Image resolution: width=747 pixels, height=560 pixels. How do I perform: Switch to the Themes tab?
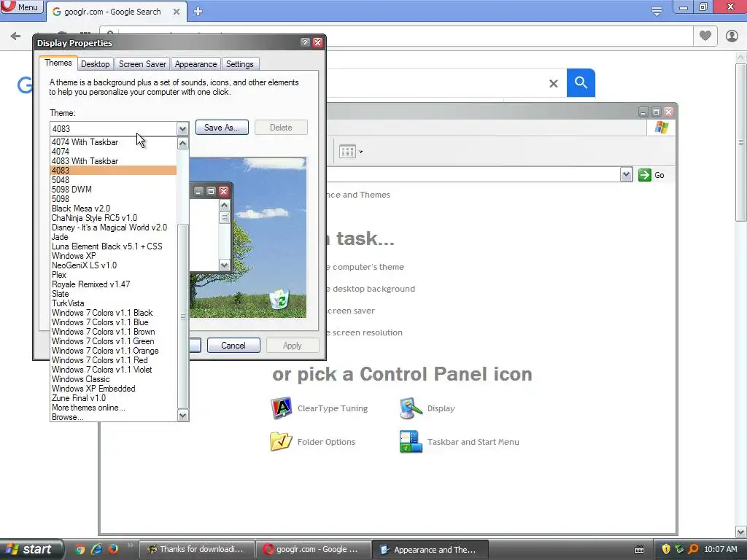58,63
